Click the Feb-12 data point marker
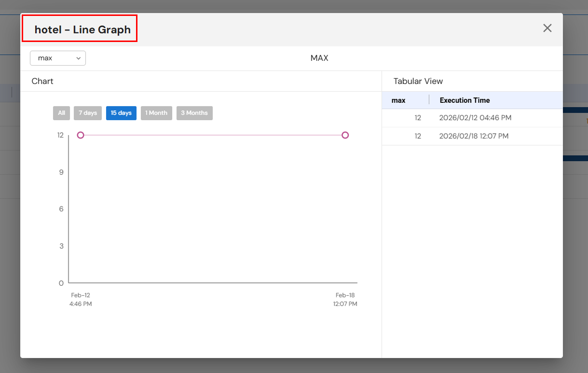This screenshot has height=373, width=588. [81, 135]
